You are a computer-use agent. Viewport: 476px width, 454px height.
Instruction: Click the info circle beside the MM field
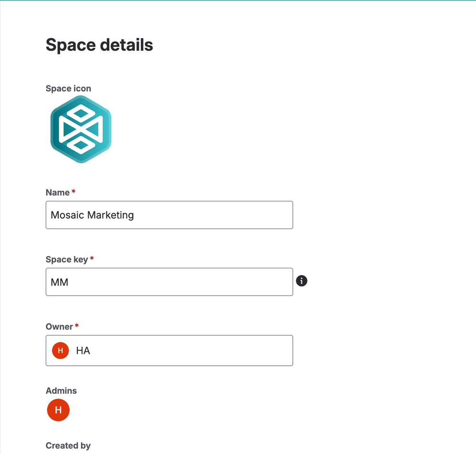click(x=301, y=281)
